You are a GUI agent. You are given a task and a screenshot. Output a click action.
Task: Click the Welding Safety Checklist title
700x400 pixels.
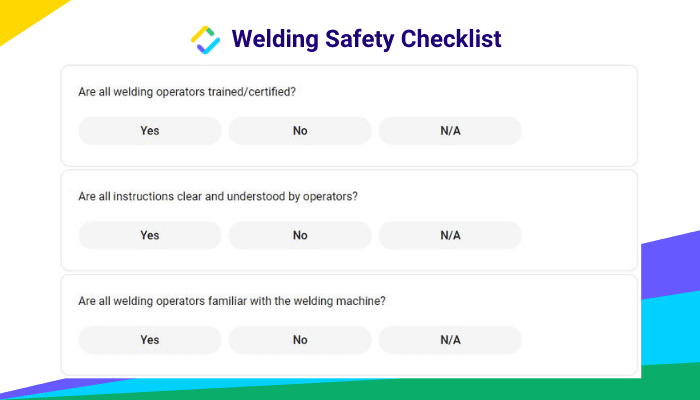pos(366,39)
